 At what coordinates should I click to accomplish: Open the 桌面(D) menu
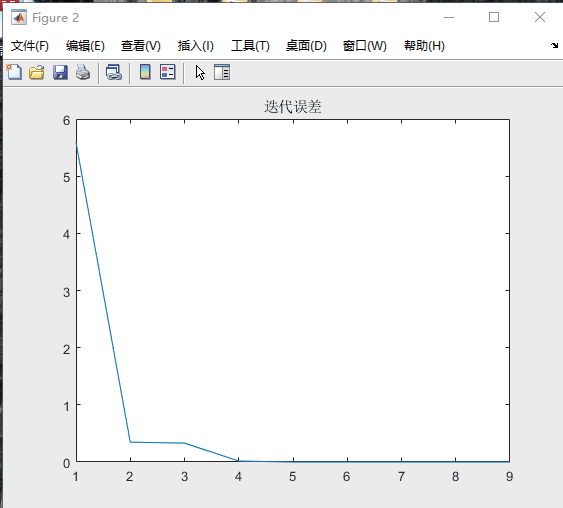306,46
